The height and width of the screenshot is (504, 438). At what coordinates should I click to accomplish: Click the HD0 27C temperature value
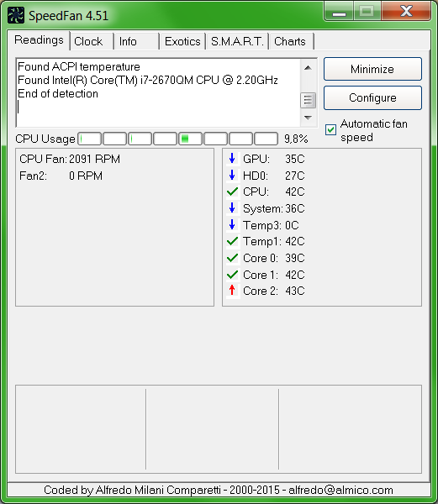coord(294,176)
